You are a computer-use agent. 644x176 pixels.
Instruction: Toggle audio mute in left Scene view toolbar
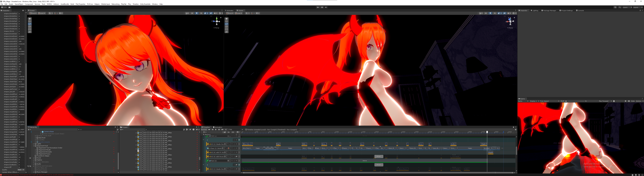click(x=201, y=13)
